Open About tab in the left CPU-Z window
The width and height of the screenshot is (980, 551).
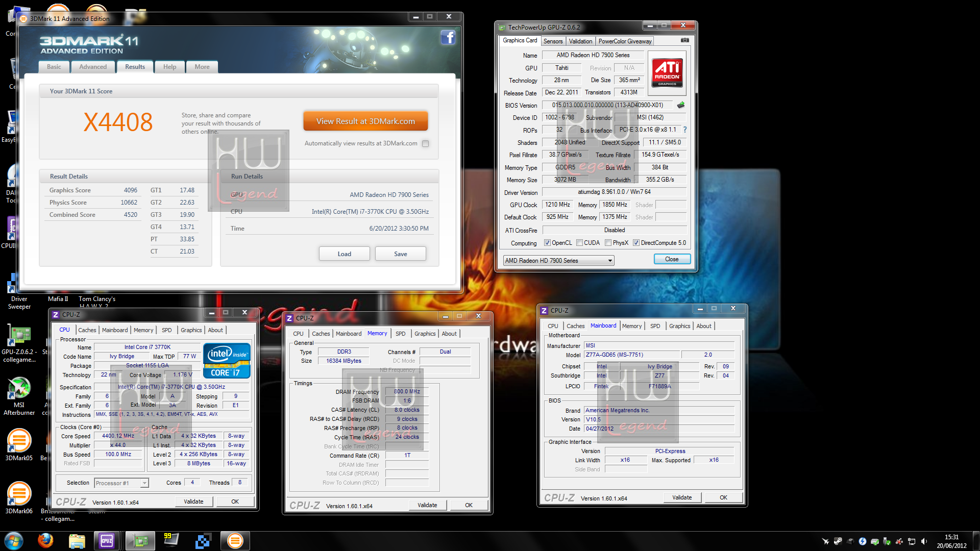pyautogui.click(x=215, y=330)
